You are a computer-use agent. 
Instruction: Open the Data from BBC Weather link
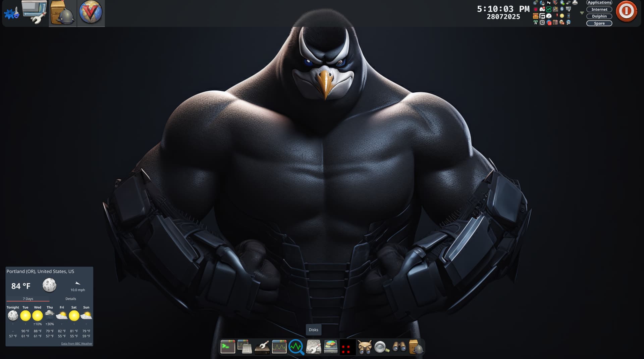(x=76, y=344)
